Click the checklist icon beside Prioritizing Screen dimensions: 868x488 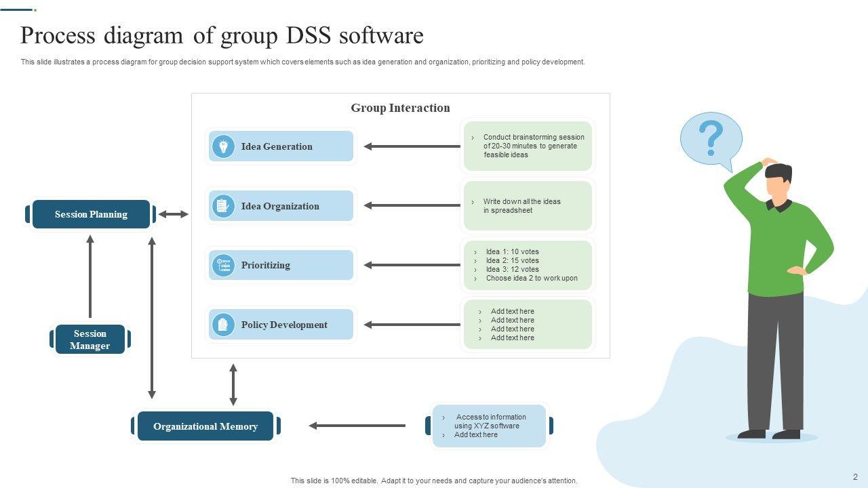coord(222,265)
